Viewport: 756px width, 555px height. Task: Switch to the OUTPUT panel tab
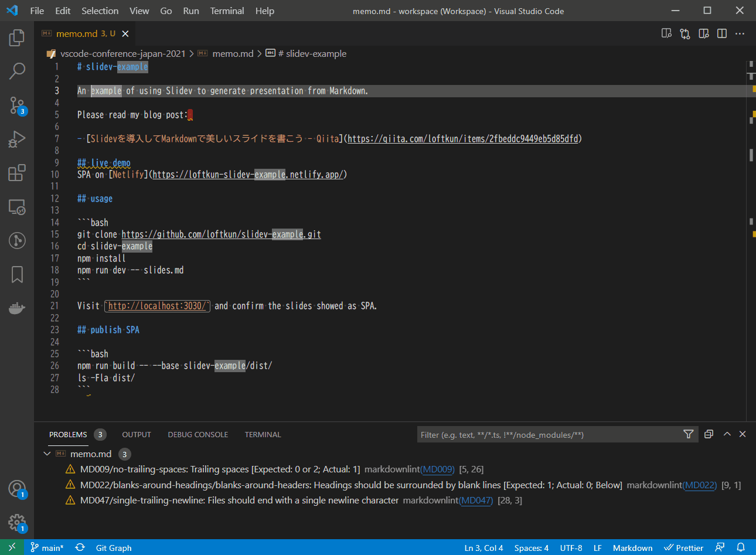[137, 434]
